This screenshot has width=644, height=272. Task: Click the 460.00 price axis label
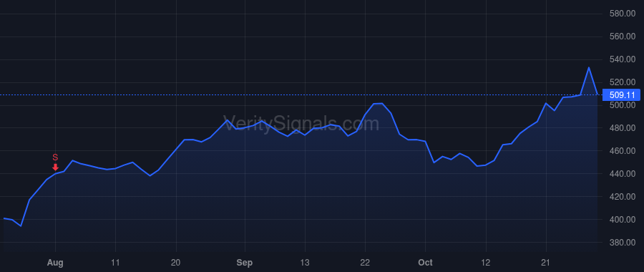tap(623, 151)
